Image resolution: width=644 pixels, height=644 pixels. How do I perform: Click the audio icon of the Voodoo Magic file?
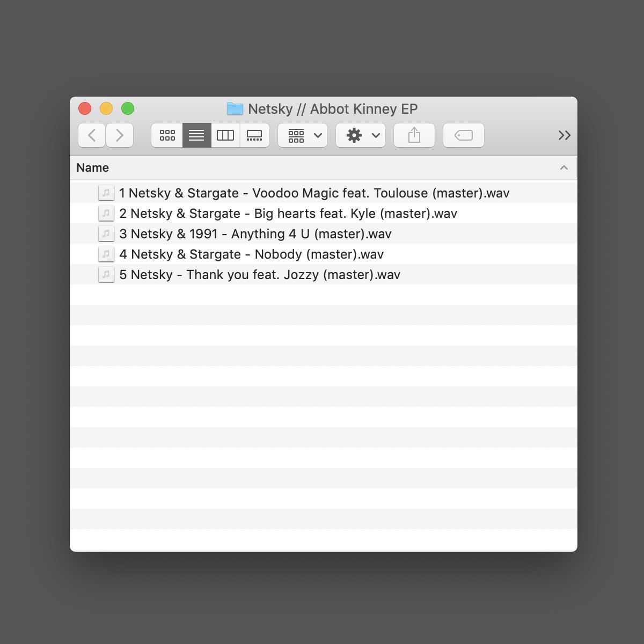coord(106,193)
